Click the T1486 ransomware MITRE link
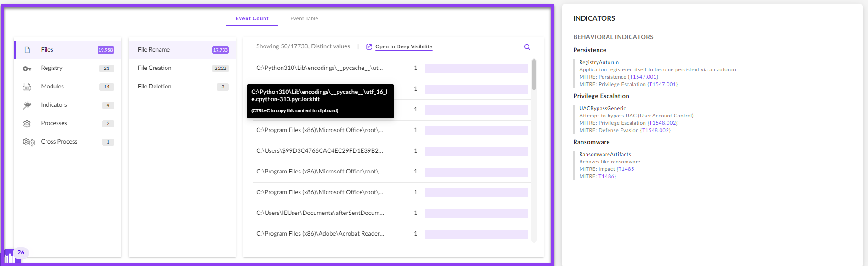The image size is (868, 266). [606, 177]
